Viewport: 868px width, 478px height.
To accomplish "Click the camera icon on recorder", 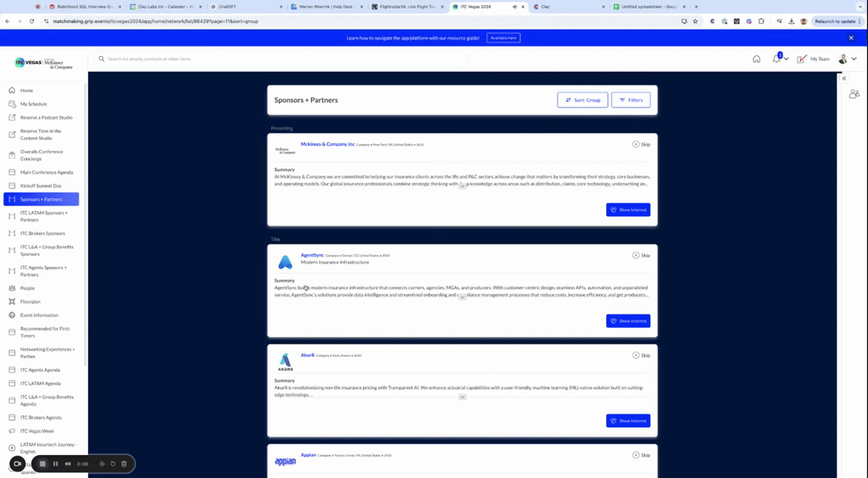I will [x=17, y=464].
